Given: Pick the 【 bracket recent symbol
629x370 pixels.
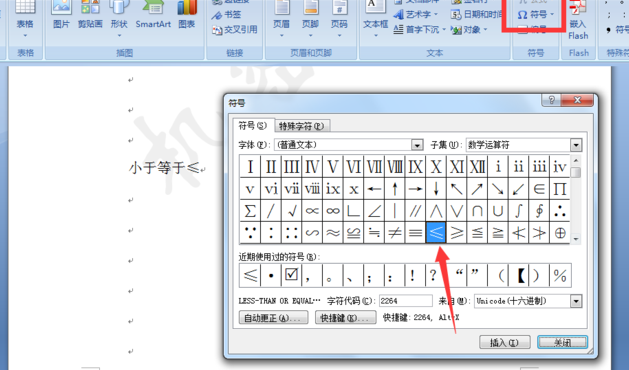Looking at the screenshot, I should tap(519, 275).
